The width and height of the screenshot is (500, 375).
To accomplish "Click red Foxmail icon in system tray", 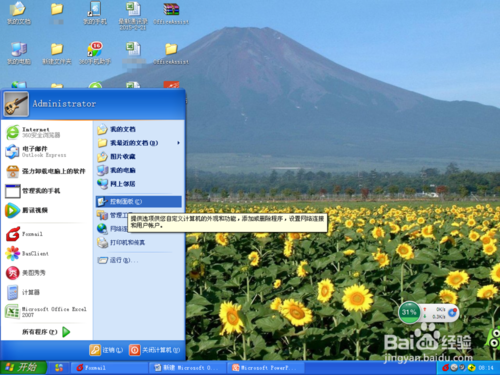I will pyautogui.click(x=445, y=368).
